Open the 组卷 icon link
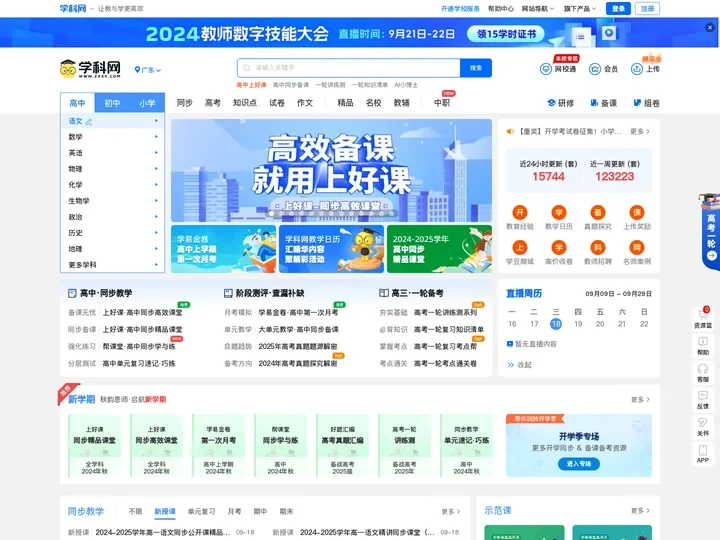Image resolution: width=720 pixels, height=540 pixels. pyautogui.click(x=646, y=103)
